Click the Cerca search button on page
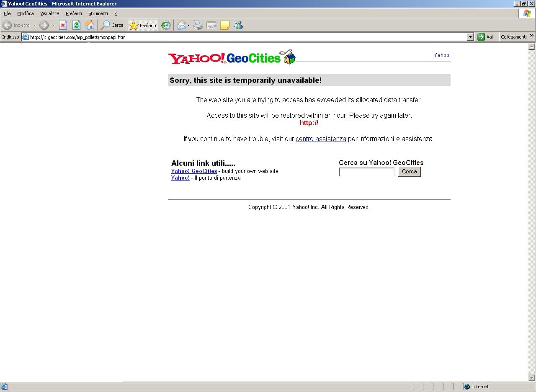 (x=409, y=172)
